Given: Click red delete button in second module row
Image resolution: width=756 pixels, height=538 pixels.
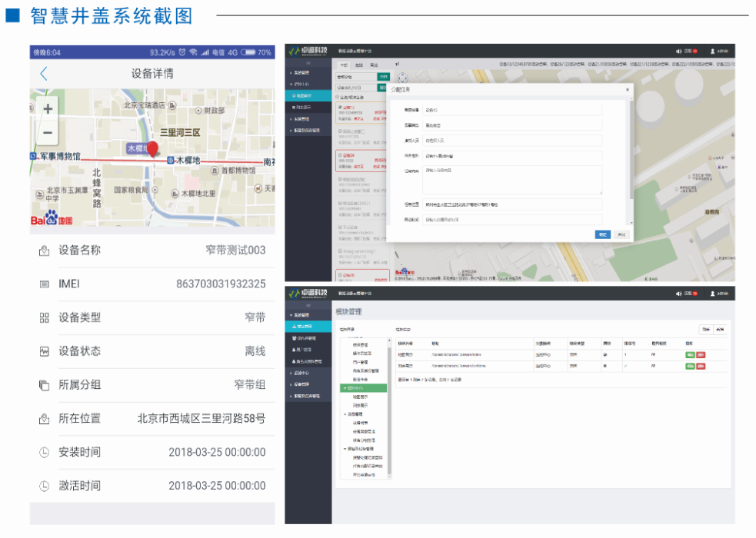Looking at the screenshot, I should tap(701, 367).
